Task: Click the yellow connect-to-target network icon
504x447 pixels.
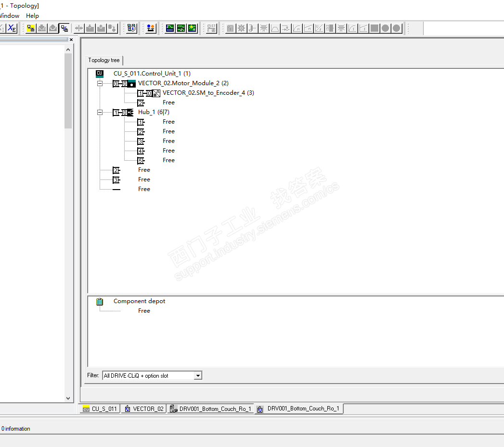Action: tap(31, 28)
